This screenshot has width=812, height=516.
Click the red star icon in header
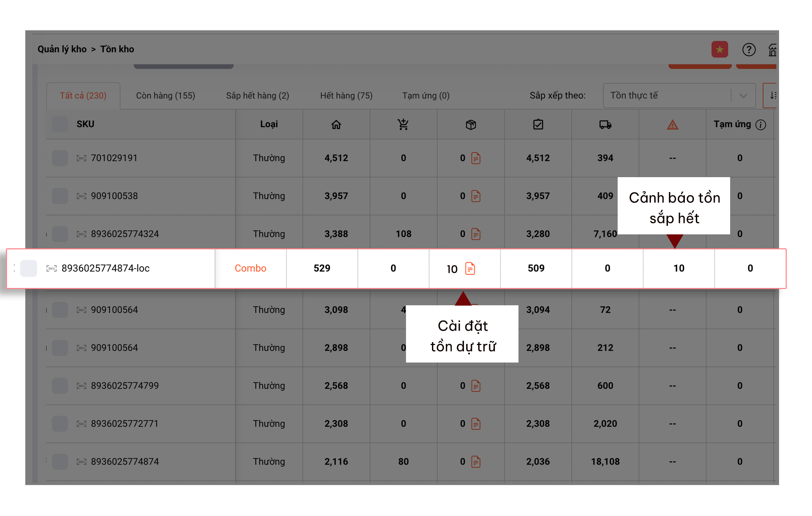click(719, 50)
